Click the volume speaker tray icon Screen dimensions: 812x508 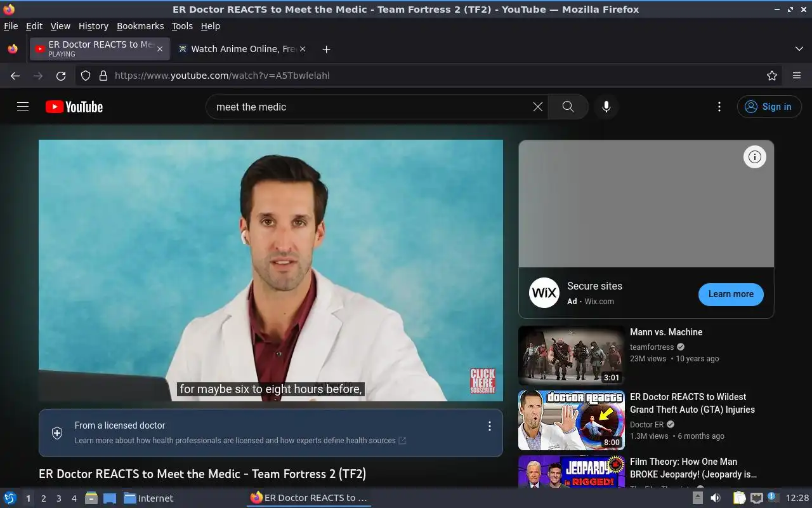point(716,498)
